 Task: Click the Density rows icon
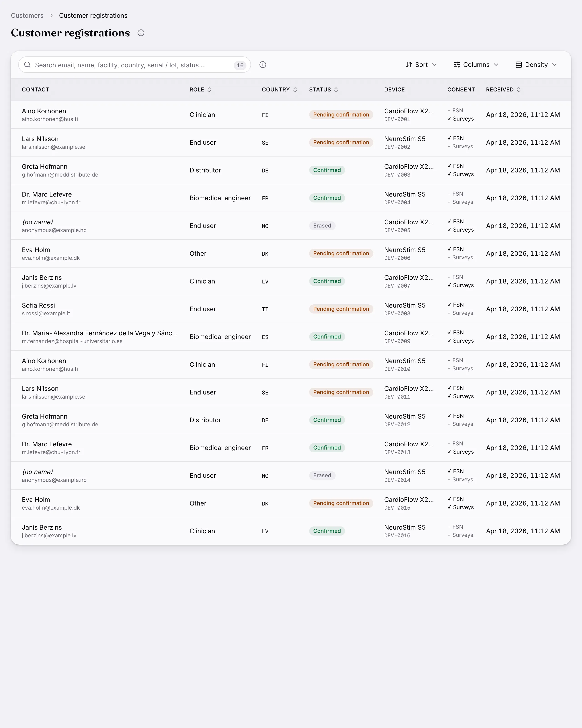pyautogui.click(x=519, y=65)
